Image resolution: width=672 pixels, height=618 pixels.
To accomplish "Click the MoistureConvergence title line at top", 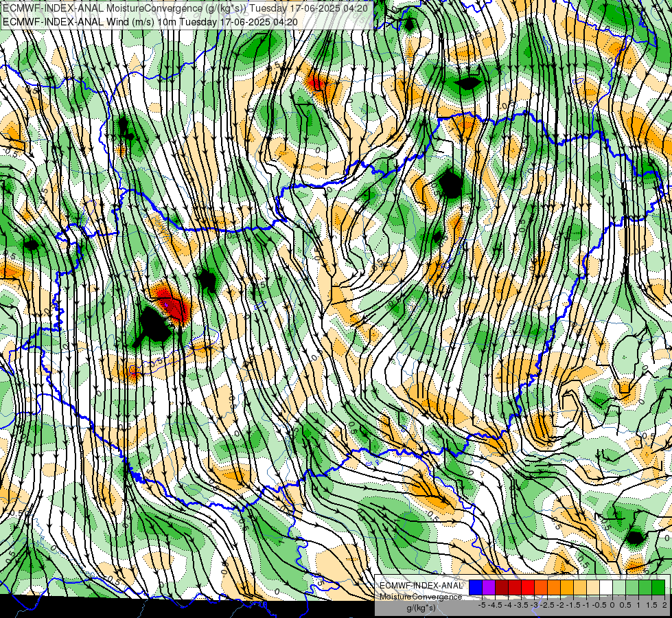I will pyautogui.click(x=185, y=8).
